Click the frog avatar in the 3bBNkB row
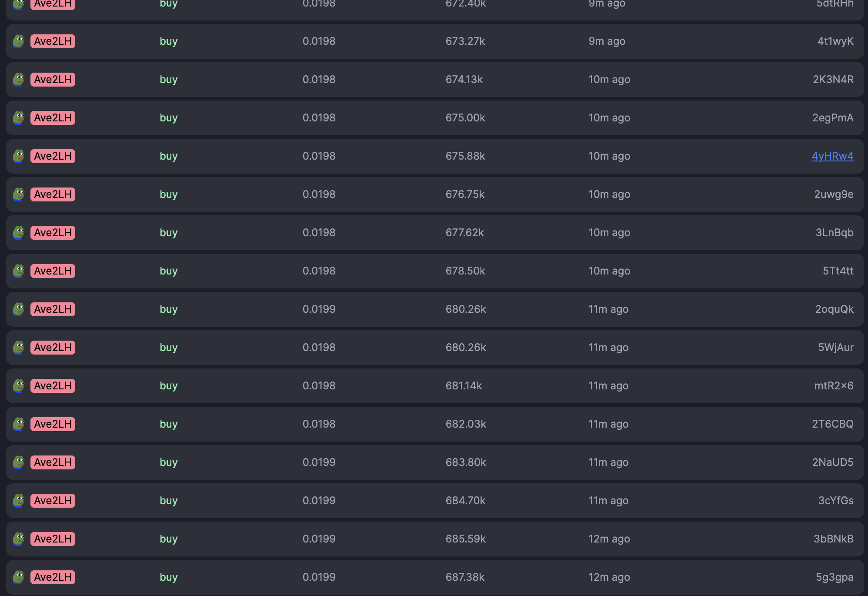 (19, 539)
